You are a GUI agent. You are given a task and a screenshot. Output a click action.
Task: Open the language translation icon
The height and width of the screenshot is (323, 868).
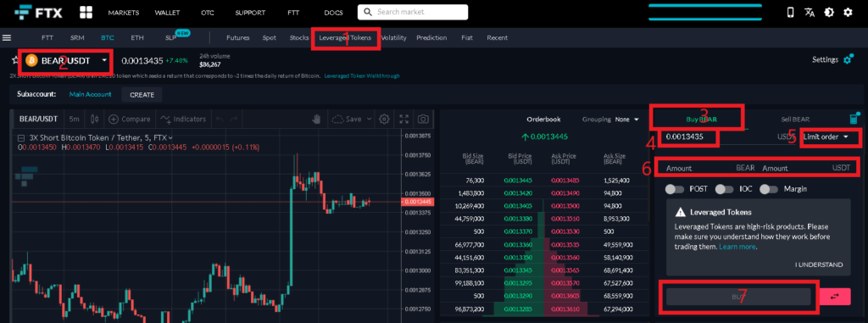click(x=810, y=12)
